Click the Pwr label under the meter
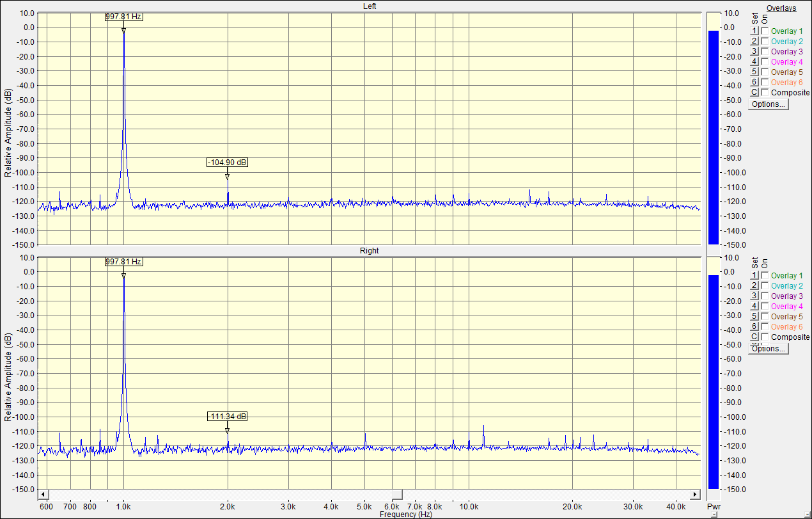812x519 pixels. click(x=714, y=506)
